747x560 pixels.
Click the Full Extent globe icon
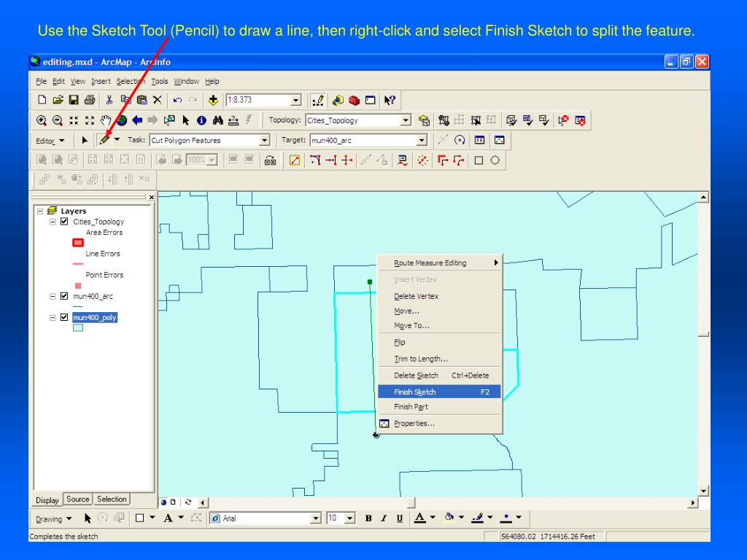click(x=122, y=120)
